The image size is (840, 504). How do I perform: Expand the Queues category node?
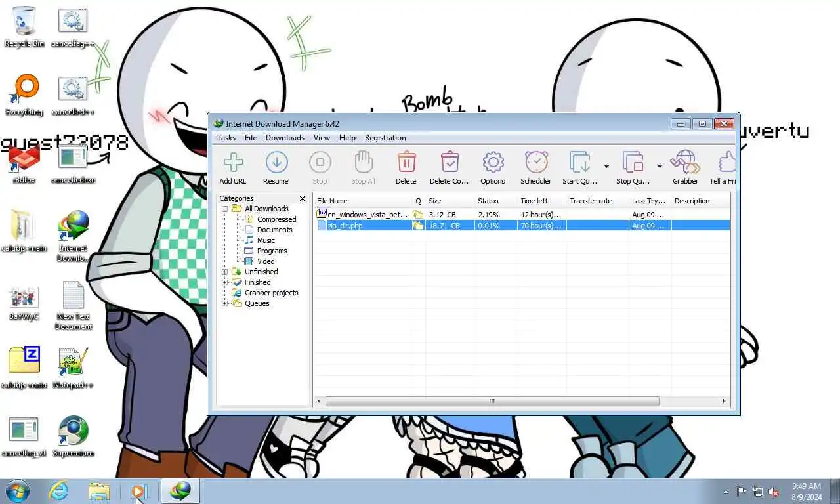(224, 303)
